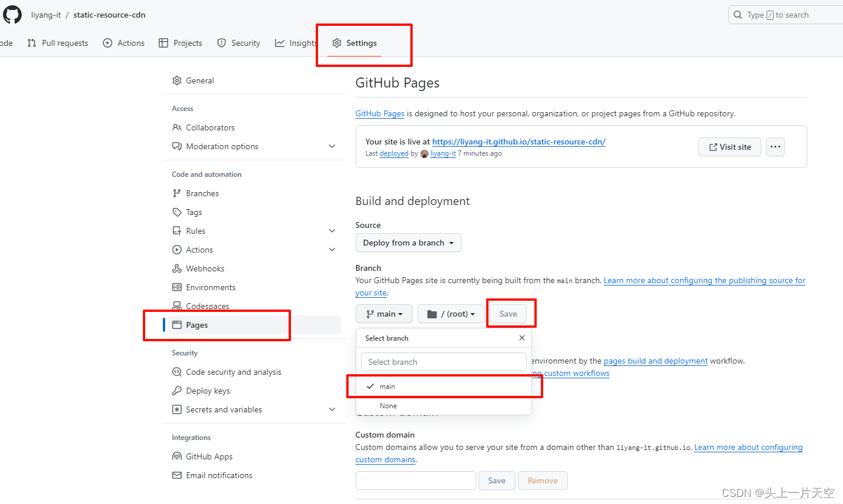
Task: Click the GitHub Pages documentation link
Action: point(380,113)
